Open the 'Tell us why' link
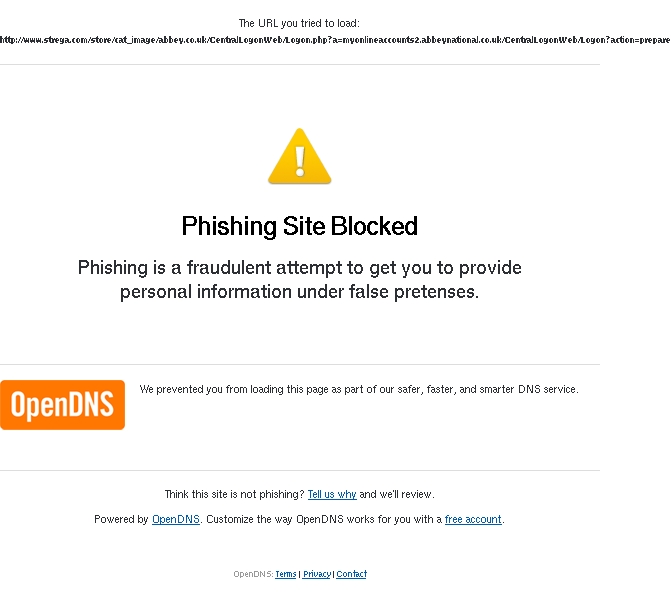 coord(332,494)
